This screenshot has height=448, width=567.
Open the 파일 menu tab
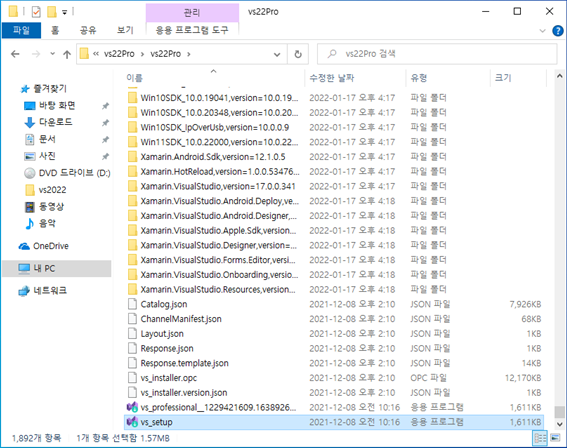[x=21, y=30]
